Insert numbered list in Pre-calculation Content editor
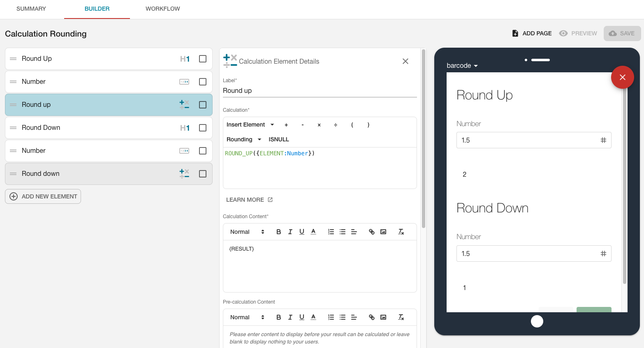 click(x=331, y=317)
